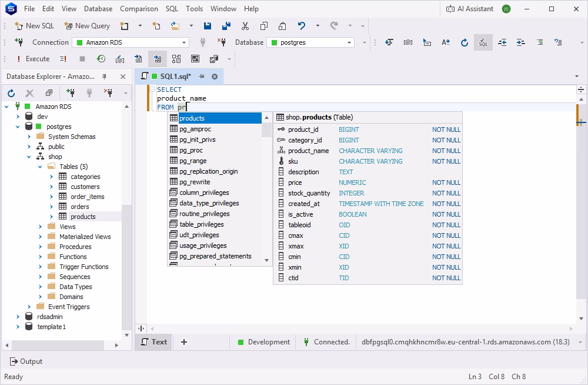The width and height of the screenshot is (588, 385).
Task: Click the Format Document icon
Action: coord(389,42)
